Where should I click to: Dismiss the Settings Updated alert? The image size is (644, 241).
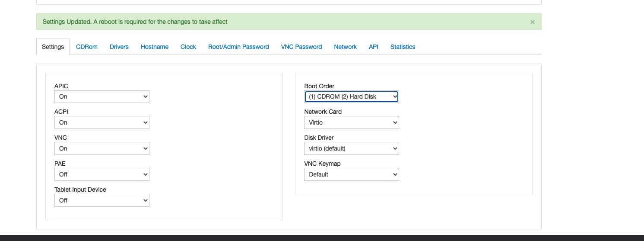click(x=532, y=22)
